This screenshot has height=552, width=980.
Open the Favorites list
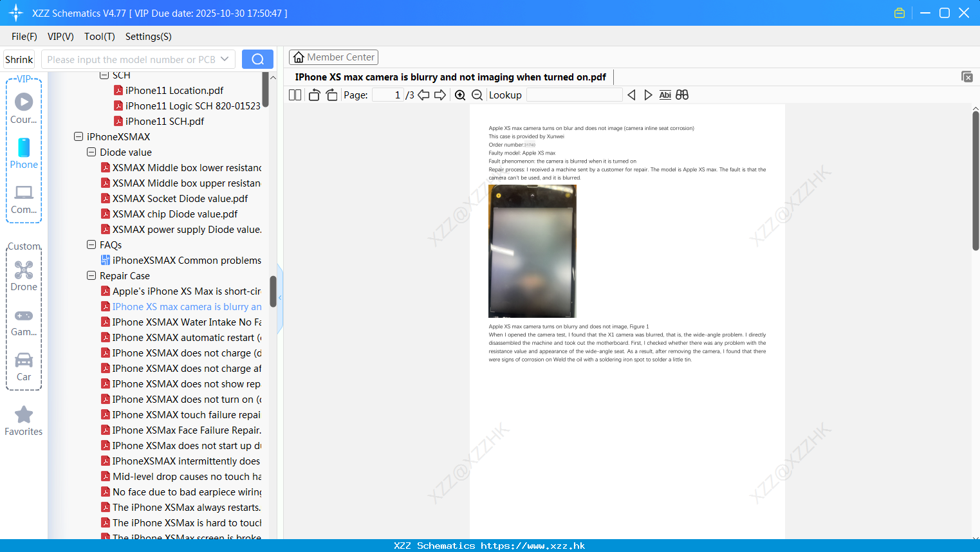[x=24, y=421]
